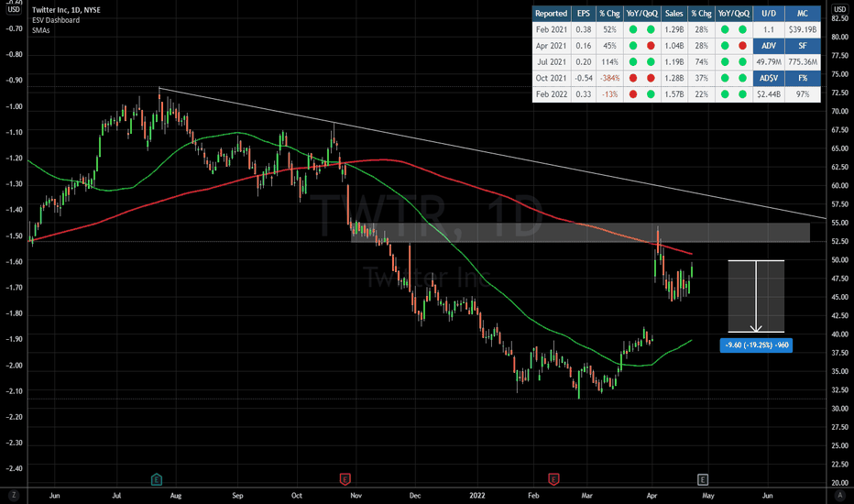Image resolution: width=854 pixels, height=504 pixels.
Task: Click the Aug label on time axis
Action: 175,495
